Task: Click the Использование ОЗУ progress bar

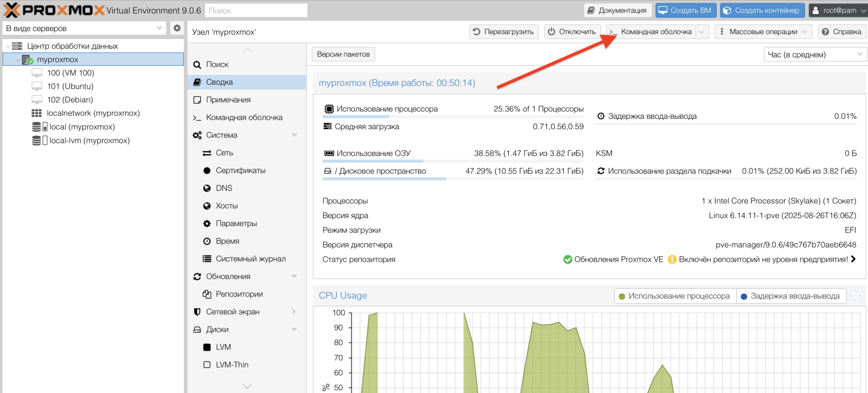Action: click(453, 161)
